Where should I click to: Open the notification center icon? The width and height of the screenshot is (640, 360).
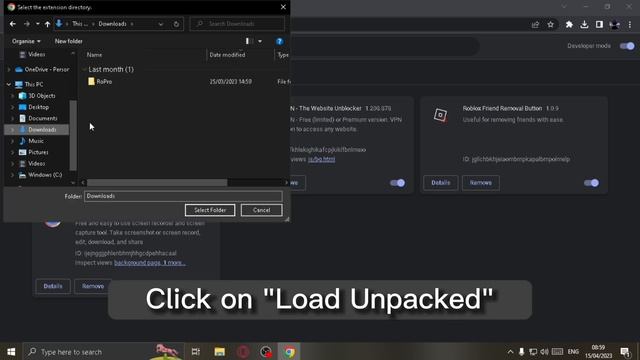click(x=625, y=351)
